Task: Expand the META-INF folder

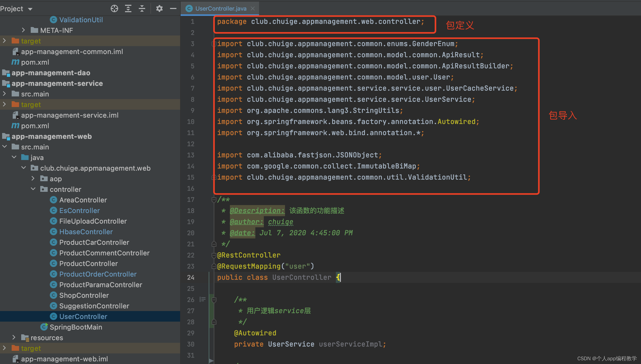Action: (24, 30)
